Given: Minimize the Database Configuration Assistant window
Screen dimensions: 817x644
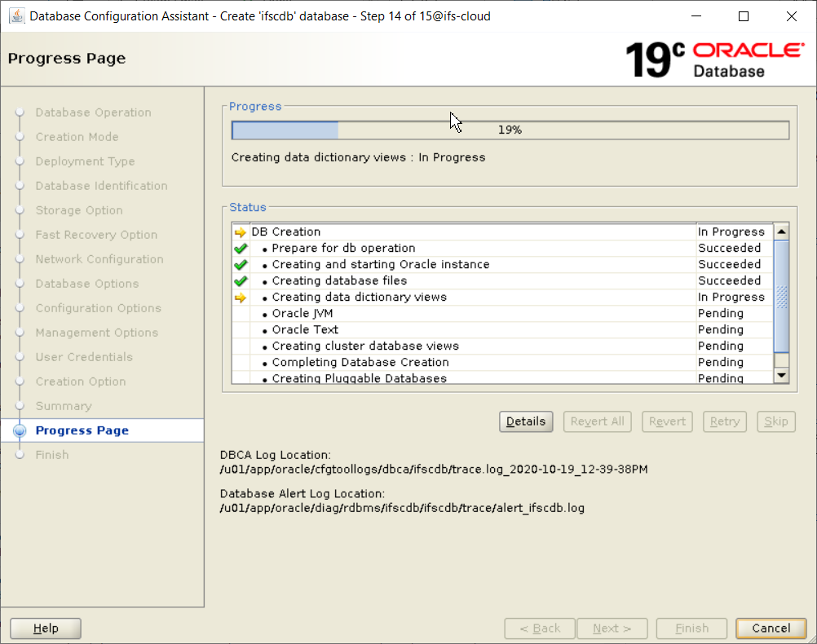Looking at the screenshot, I should tap(696, 16).
